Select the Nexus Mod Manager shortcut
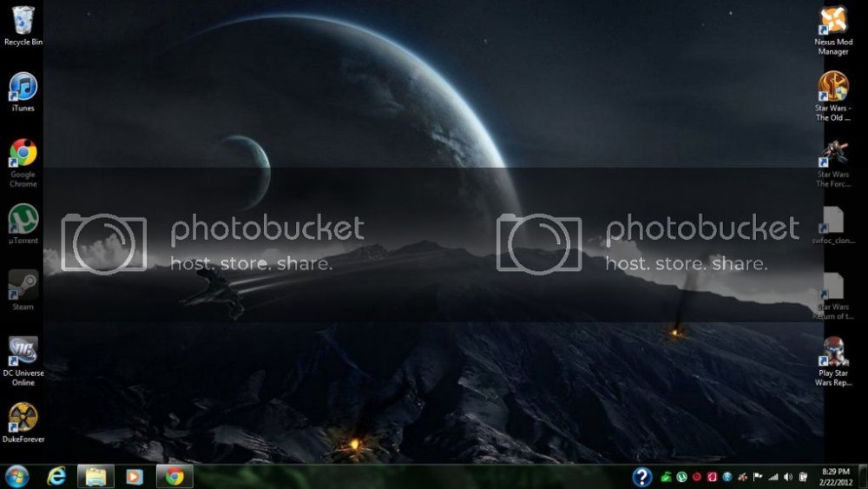Screen dimensions: 868x489 click(x=833, y=30)
